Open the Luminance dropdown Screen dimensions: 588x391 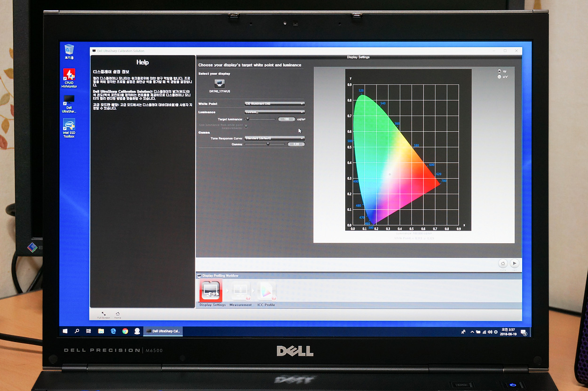(275, 112)
